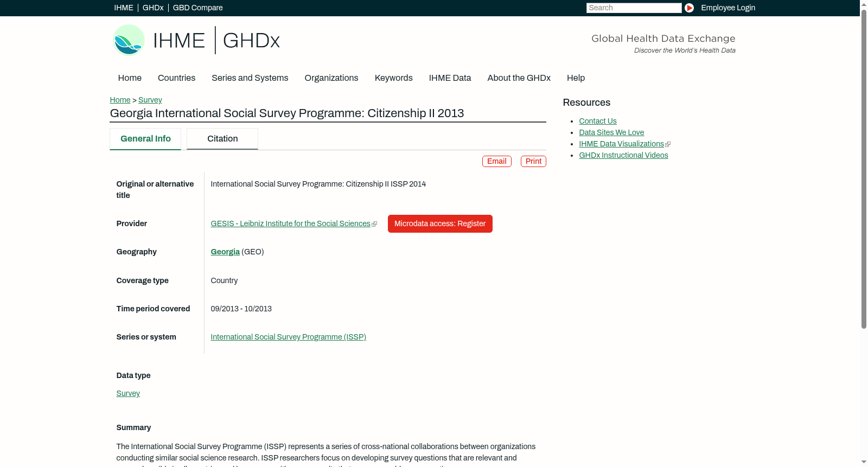This screenshot has height=467, width=868.
Task: Open GBD Compare in top bar
Action: coord(197,8)
